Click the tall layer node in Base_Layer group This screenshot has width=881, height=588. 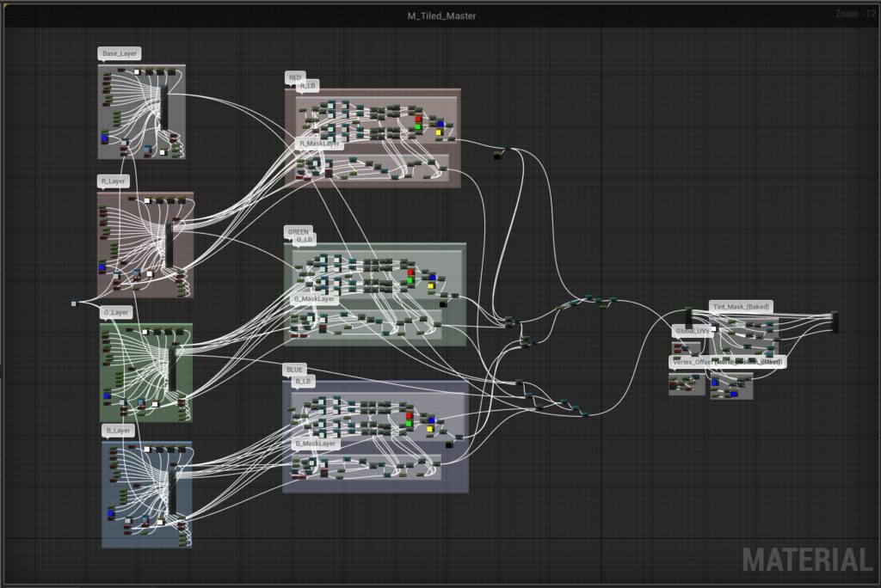tap(163, 108)
